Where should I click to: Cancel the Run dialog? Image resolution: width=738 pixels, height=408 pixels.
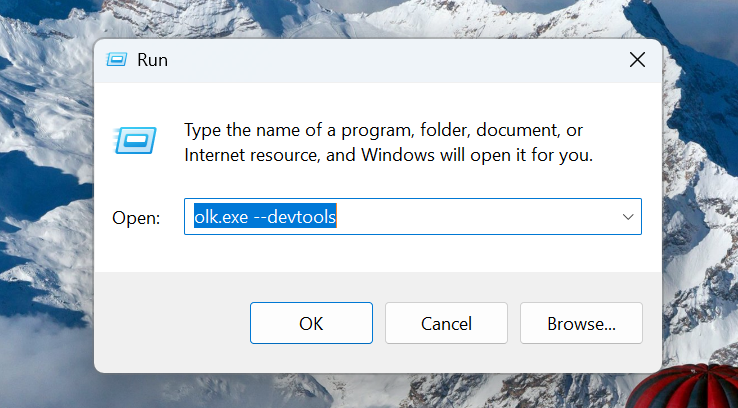(x=446, y=323)
